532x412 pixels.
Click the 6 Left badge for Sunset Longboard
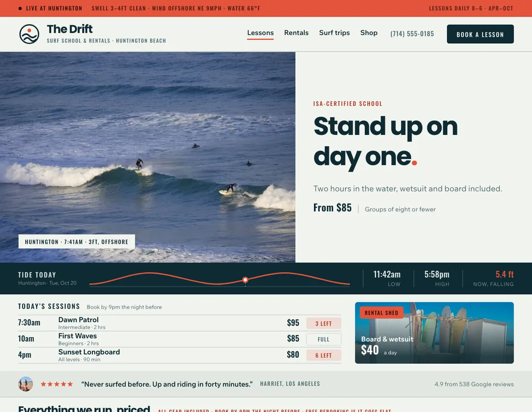[x=324, y=355]
